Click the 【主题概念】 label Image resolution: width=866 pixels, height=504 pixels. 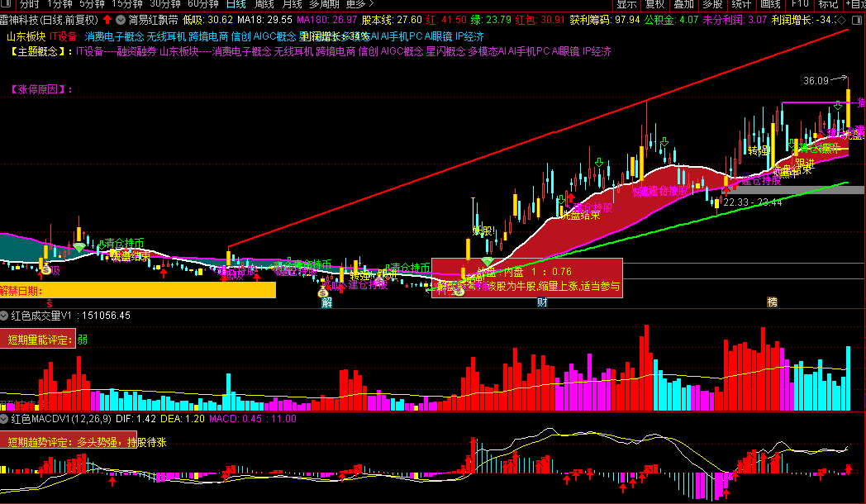click(41, 51)
